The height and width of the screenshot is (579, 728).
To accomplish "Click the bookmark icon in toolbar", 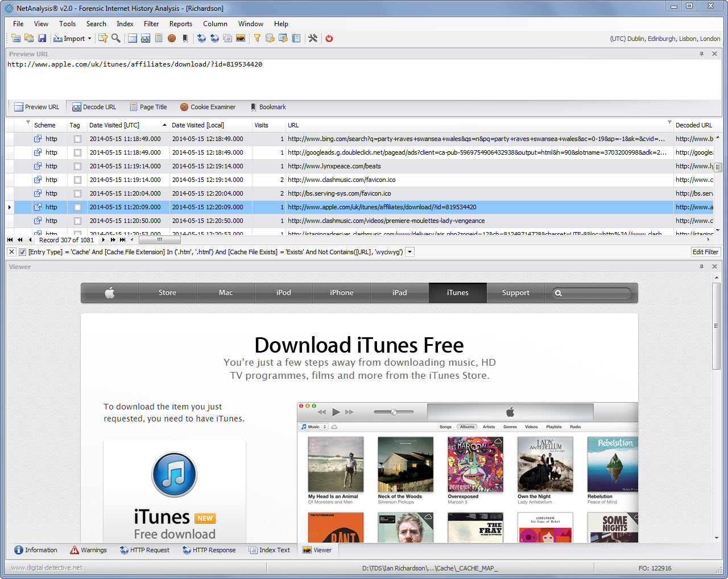I will click(x=185, y=38).
